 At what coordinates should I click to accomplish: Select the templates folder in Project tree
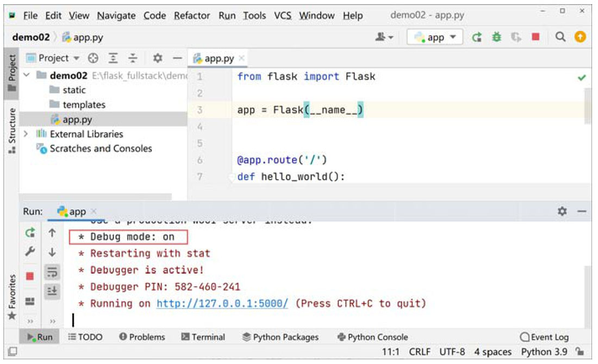84,104
